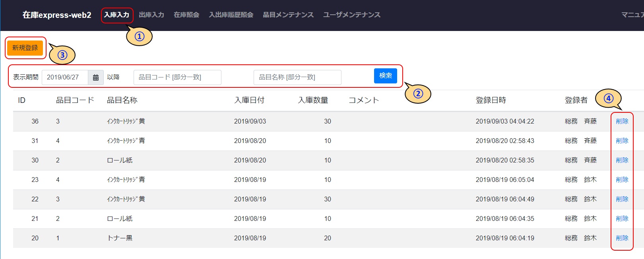
Task: Open the 入庫入力 menu tab
Action: coord(116,15)
